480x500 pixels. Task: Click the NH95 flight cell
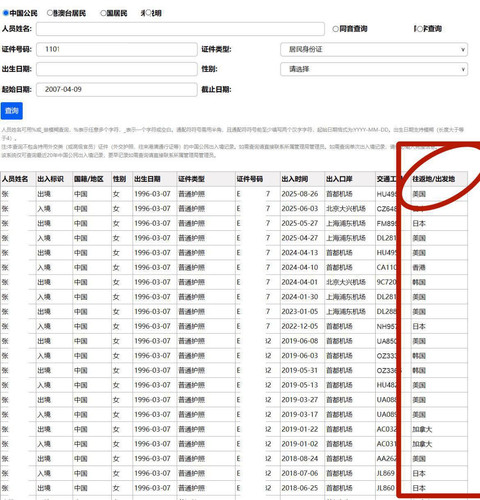[x=387, y=326]
